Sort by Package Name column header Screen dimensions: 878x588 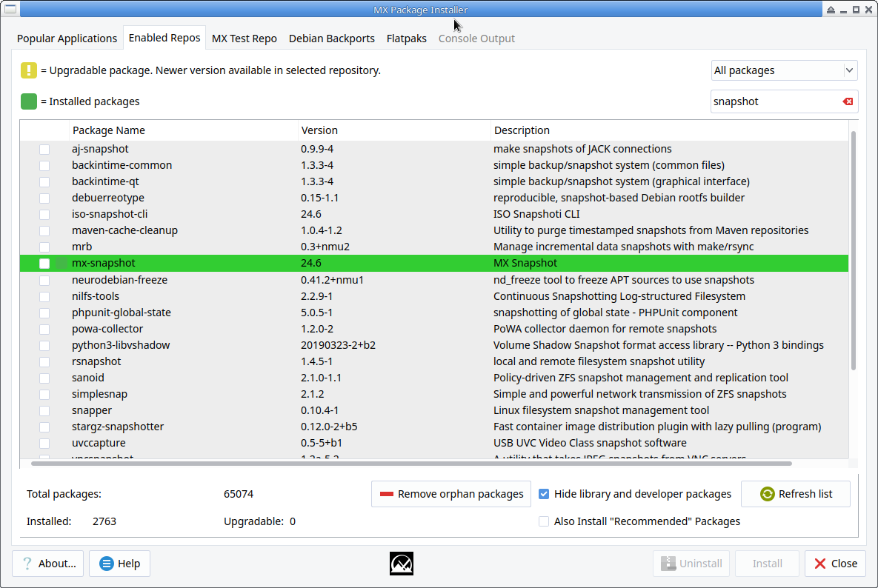pos(184,130)
